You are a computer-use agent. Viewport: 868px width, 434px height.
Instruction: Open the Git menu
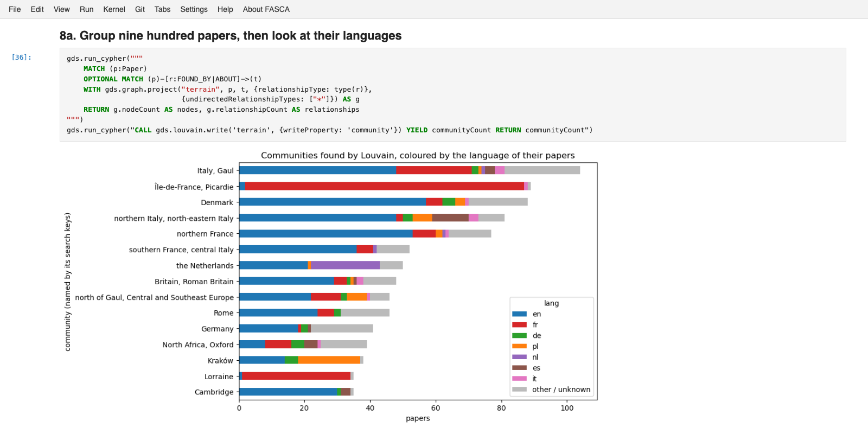140,9
